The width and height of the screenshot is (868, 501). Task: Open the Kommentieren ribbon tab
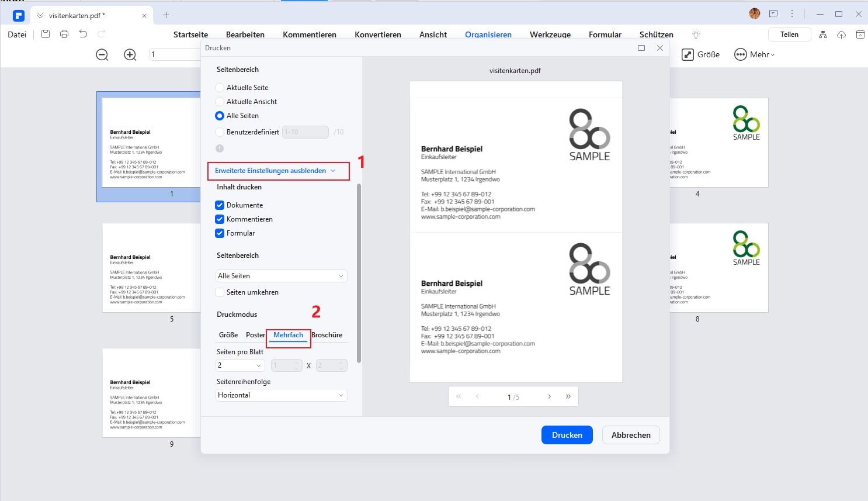point(310,34)
